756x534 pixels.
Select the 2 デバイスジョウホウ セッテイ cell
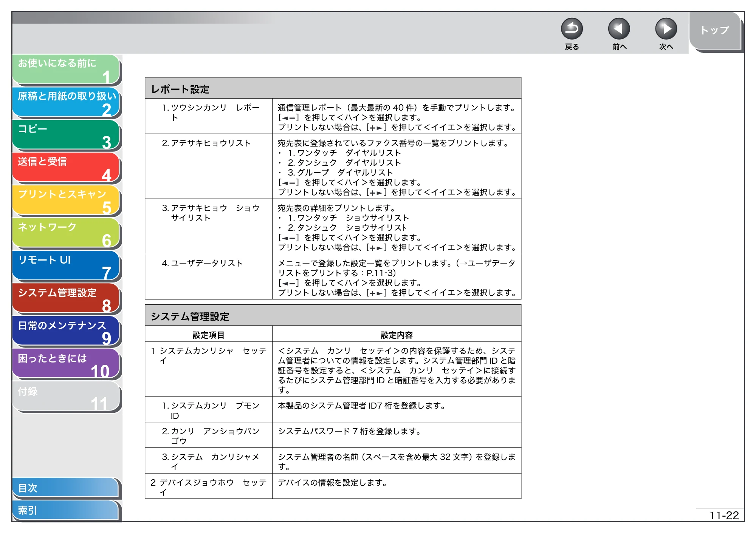pos(209,486)
